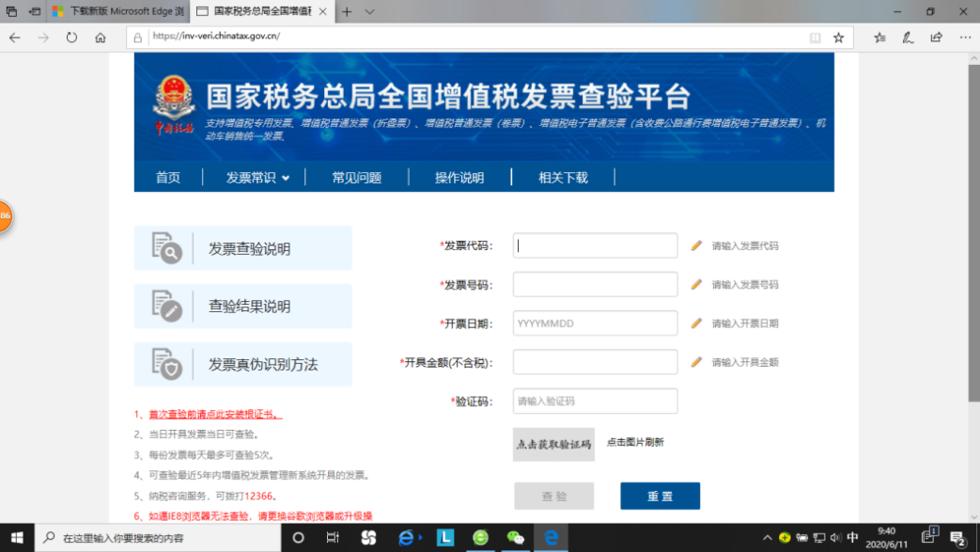Click the 重置 reset button

[x=660, y=497]
